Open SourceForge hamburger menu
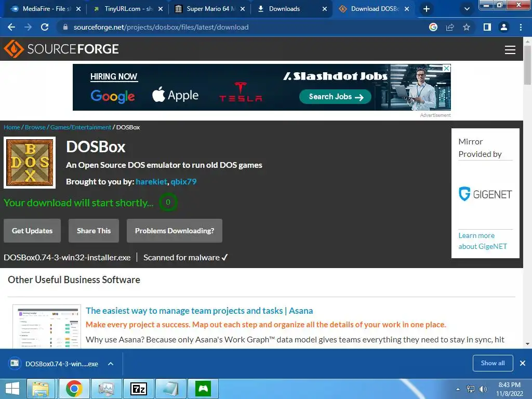The width and height of the screenshot is (532, 399). tap(510, 49)
